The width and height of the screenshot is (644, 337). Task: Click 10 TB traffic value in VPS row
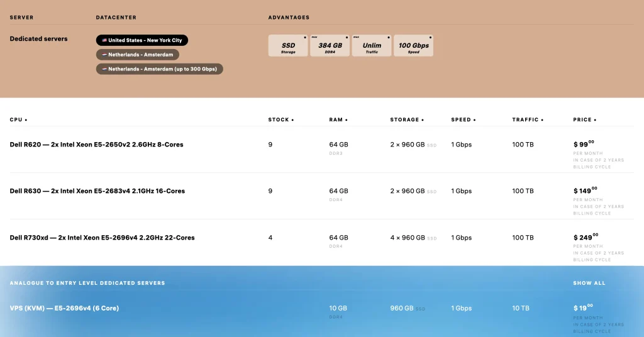521,308
